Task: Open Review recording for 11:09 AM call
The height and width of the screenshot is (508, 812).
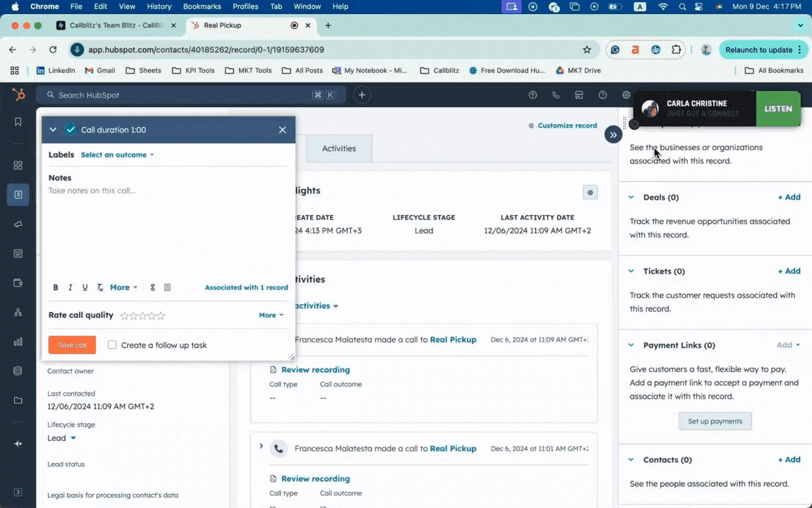Action: coord(315,370)
